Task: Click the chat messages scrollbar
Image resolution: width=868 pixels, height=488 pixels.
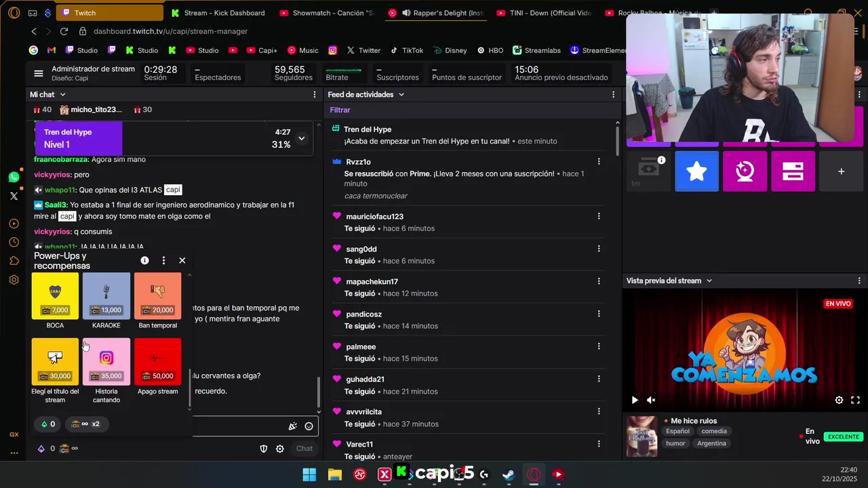Action: 319,392
